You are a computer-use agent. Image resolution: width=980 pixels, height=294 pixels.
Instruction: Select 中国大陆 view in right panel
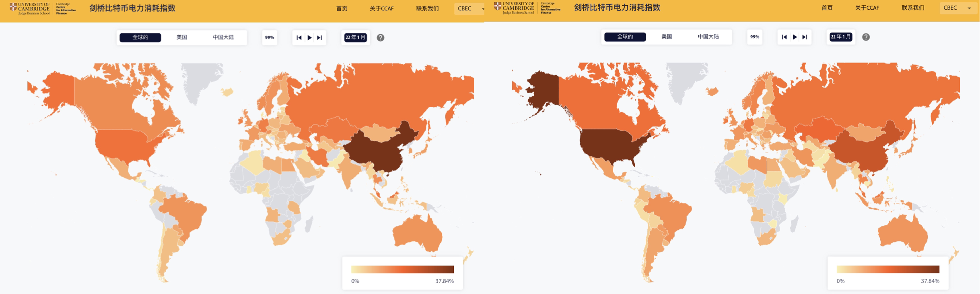click(708, 37)
